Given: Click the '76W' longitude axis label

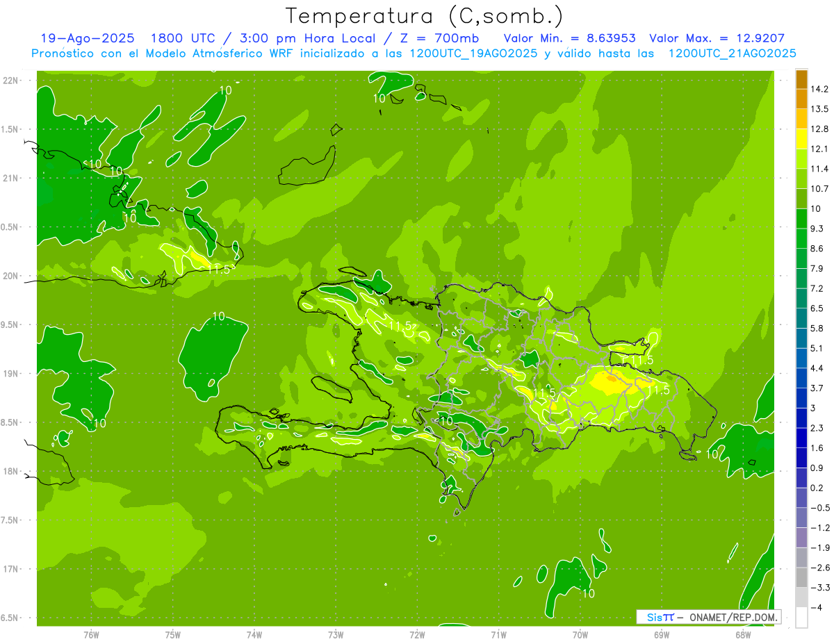Looking at the screenshot, I should (91, 634).
